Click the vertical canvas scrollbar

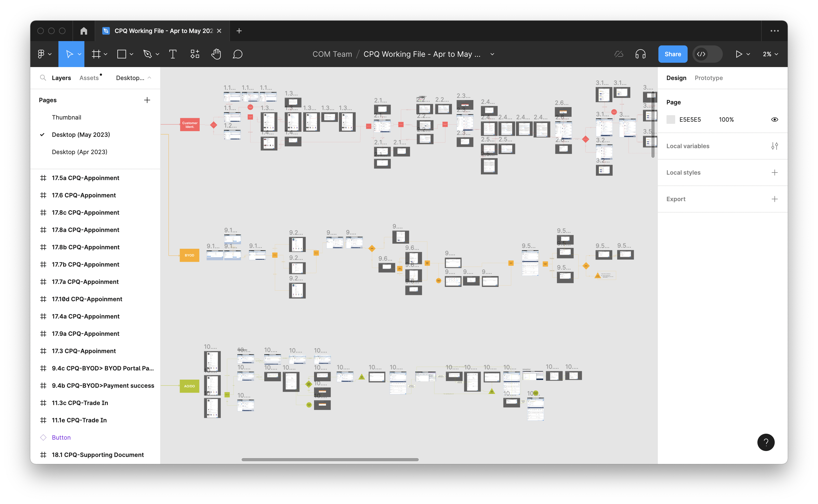[653, 124]
